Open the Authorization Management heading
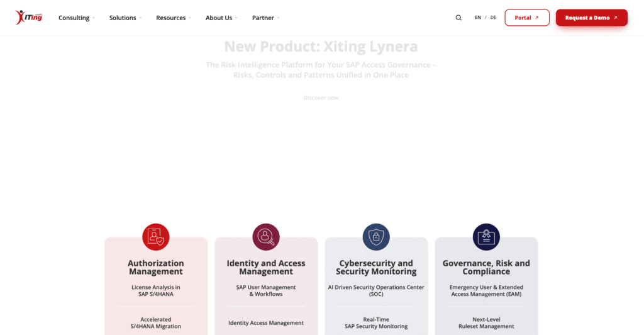 [x=156, y=267]
